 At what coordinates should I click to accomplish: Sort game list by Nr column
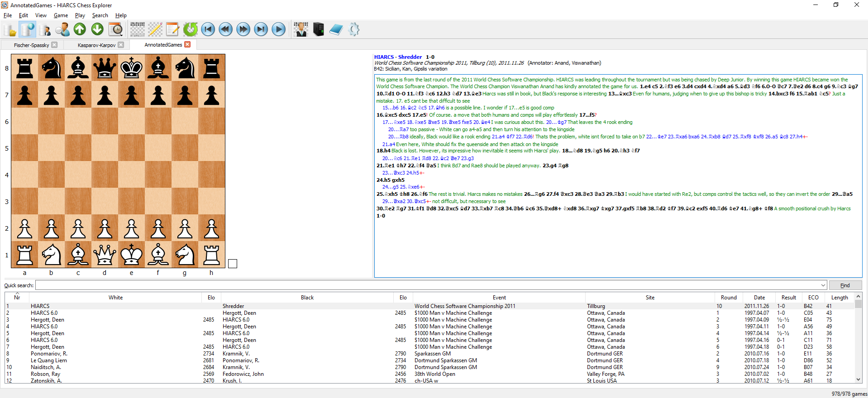pyautogui.click(x=17, y=298)
